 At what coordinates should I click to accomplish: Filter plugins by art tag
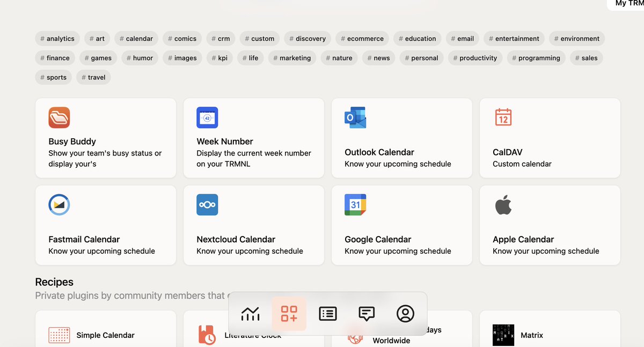tap(97, 39)
